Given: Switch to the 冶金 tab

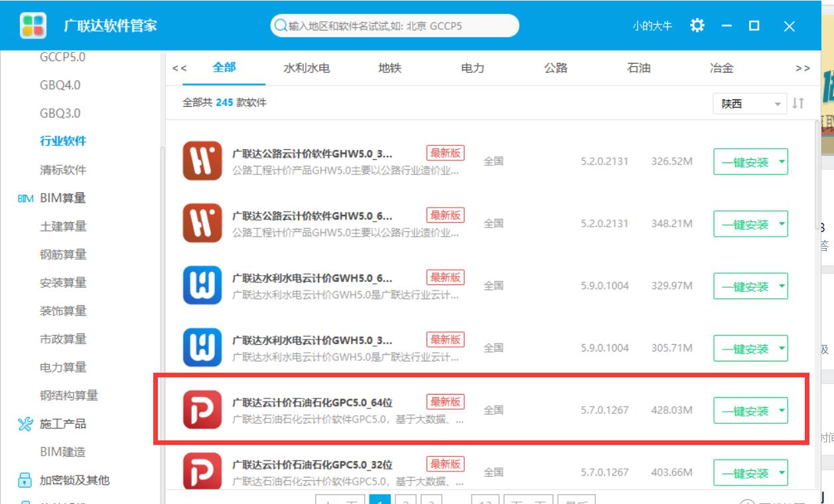Looking at the screenshot, I should (x=721, y=68).
